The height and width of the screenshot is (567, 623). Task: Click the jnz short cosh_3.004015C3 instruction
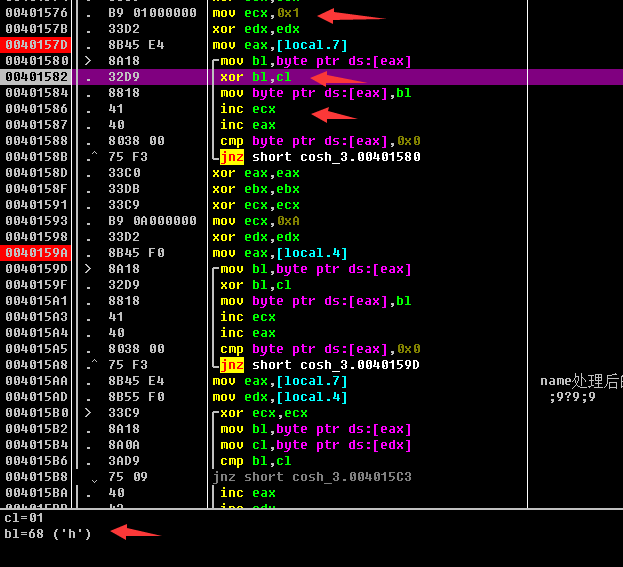[312, 477]
